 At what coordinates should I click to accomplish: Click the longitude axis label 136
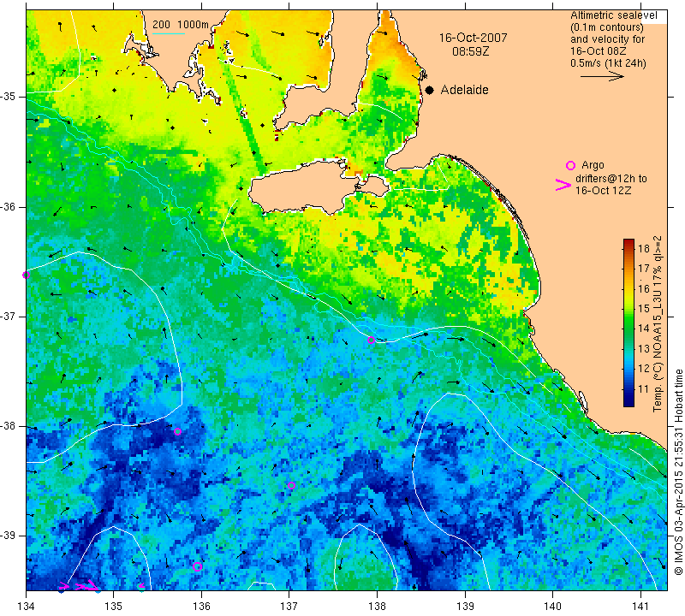click(x=201, y=606)
